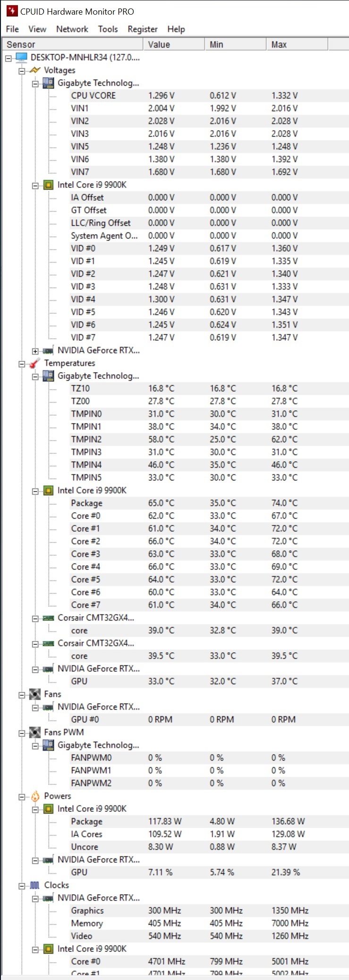Image resolution: width=349 pixels, height=980 pixels.
Task: Click first Corsair CMT32GX4 memory icon
Action: [x=48, y=618]
